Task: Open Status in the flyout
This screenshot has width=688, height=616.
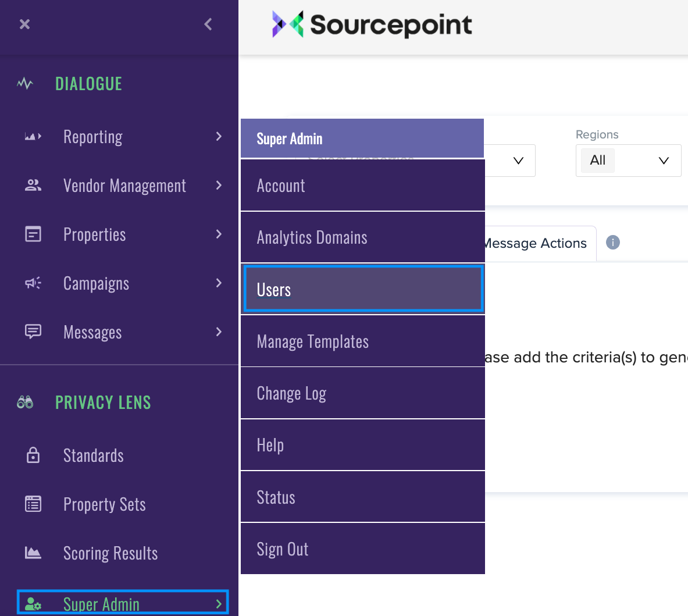Action: click(363, 497)
